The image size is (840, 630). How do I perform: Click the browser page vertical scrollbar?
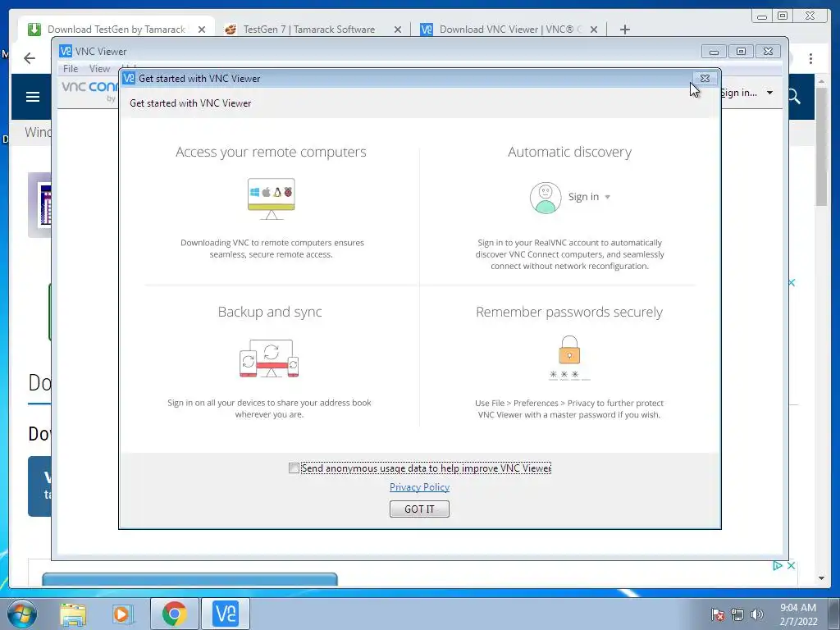coord(821,147)
